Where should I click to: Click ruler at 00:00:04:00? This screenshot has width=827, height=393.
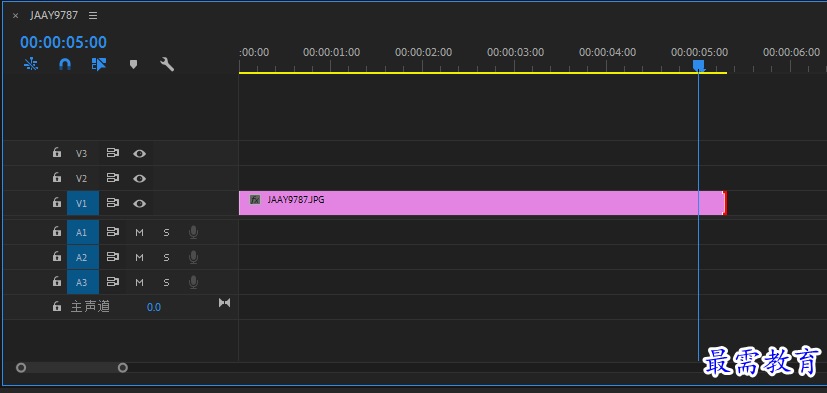607,52
